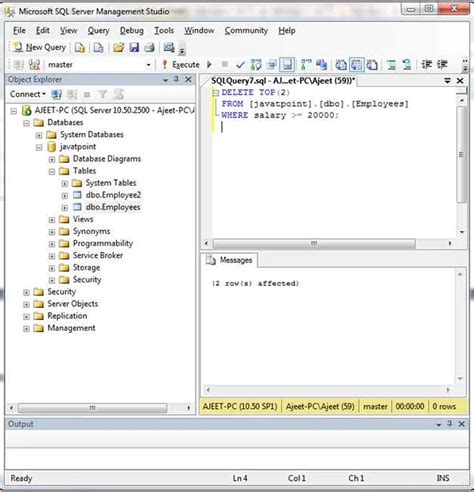The height and width of the screenshot is (492, 474).
Task: Open the Edit menu
Action: pyautogui.click(x=43, y=31)
